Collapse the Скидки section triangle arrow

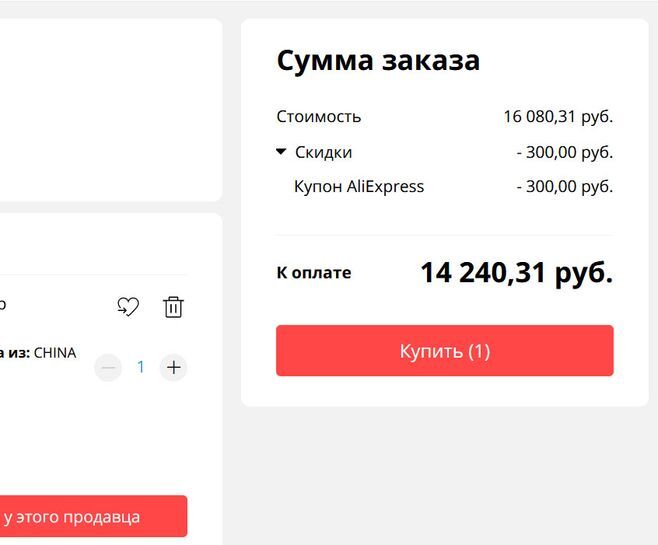[282, 152]
